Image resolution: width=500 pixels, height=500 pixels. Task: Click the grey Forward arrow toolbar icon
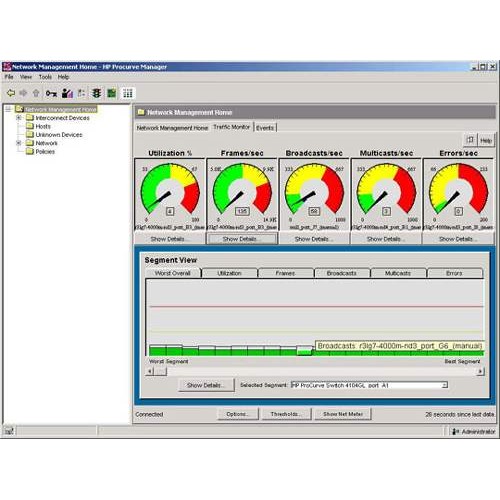(x=23, y=93)
